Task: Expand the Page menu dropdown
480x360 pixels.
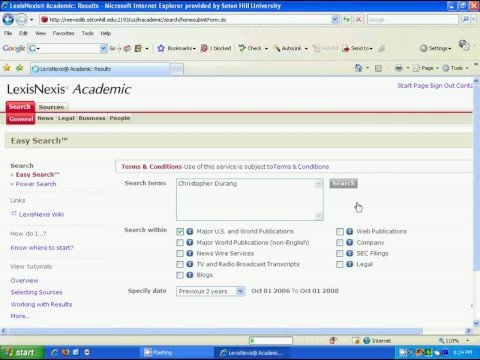Action: [x=437, y=68]
